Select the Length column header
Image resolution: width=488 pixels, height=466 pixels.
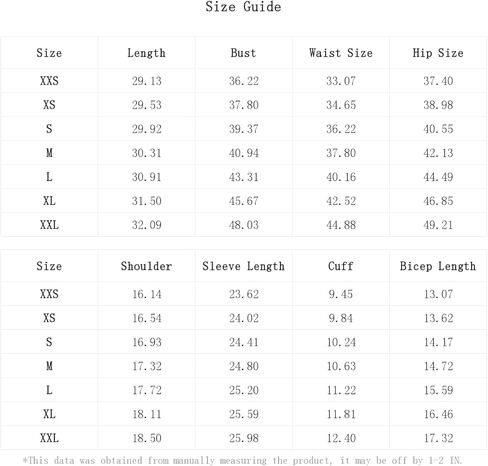146,53
